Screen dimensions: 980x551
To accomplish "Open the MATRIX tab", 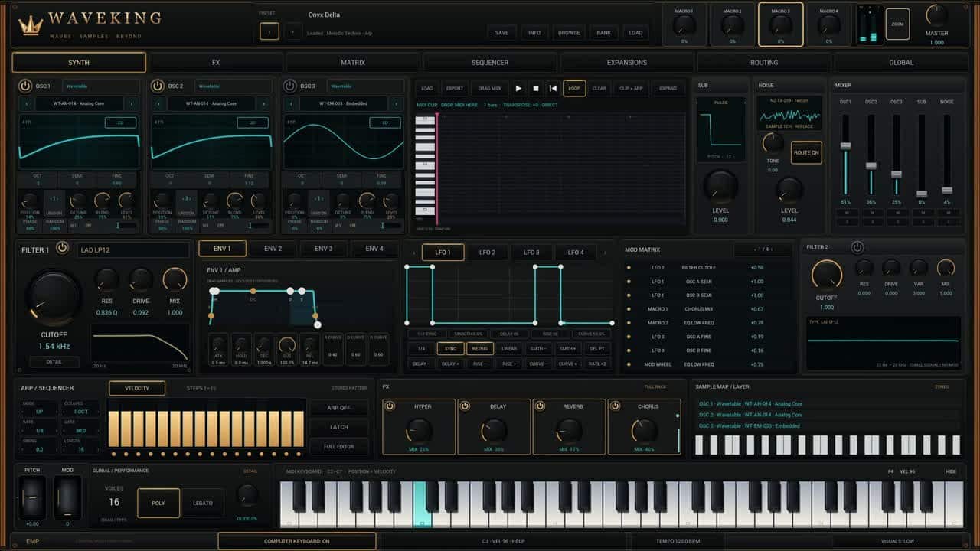I will 353,63.
